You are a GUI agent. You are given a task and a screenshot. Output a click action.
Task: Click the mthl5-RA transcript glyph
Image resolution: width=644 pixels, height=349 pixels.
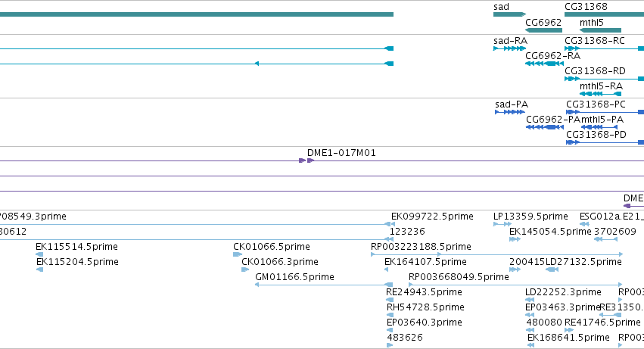click(600, 94)
